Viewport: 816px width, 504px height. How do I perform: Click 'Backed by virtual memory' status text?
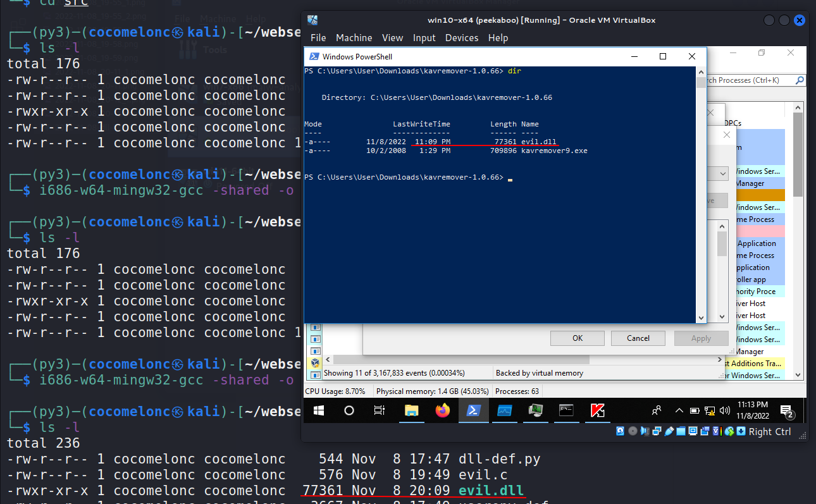click(x=540, y=373)
